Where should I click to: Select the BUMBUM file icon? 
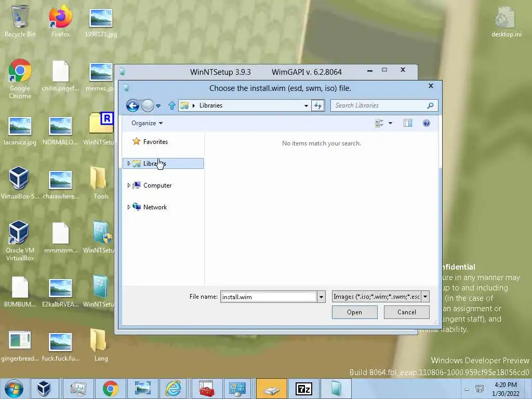pos(20,292)
